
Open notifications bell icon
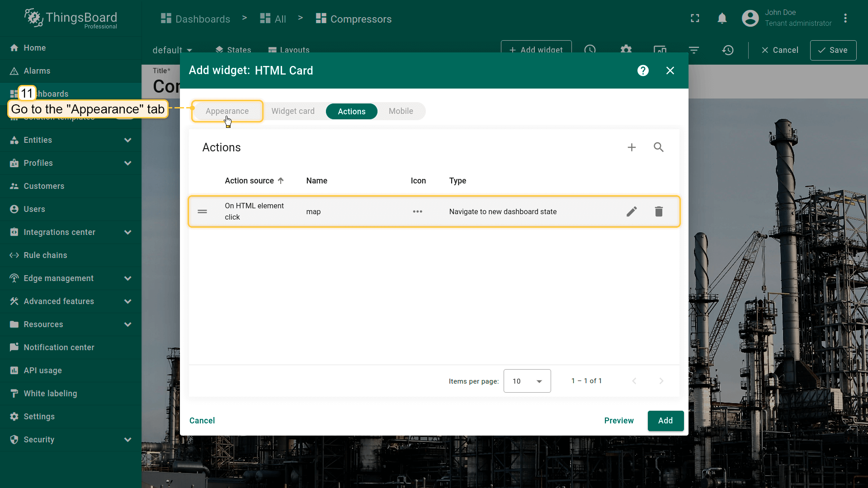click(x=722, y=19)
